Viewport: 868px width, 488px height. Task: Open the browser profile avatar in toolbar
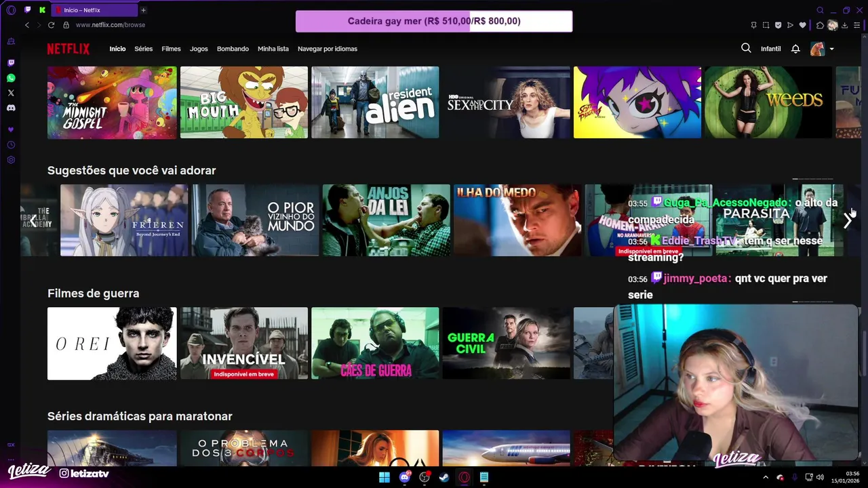tap(832, 25)
